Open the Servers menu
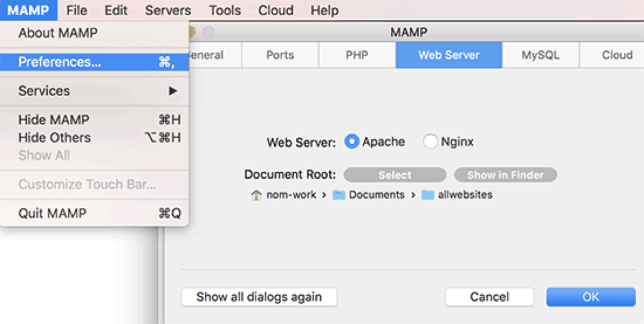Screen dimensions: 644x324 click(168, 10)
